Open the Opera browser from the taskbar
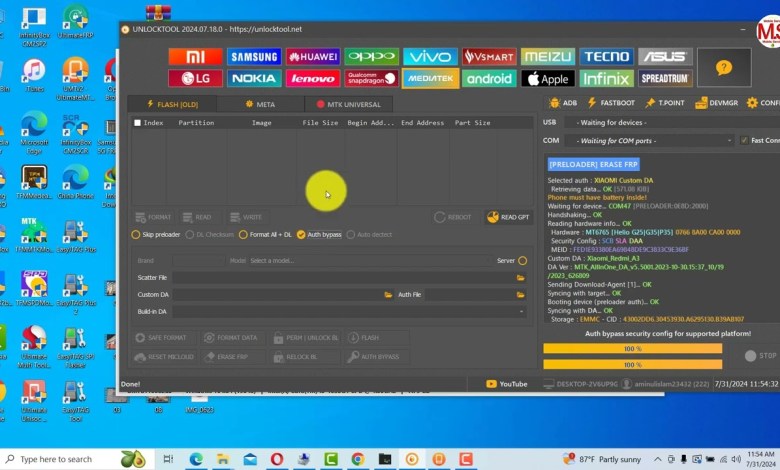This screenshot has width=780, height=470. [276, 459]
